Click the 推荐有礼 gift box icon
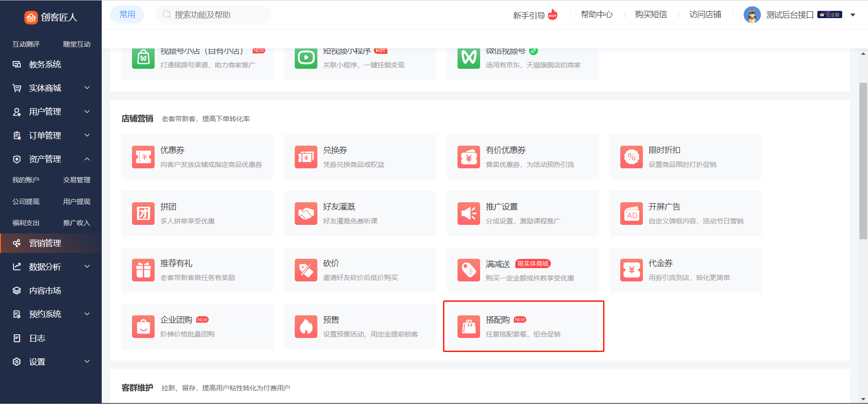 click(143, 270)
